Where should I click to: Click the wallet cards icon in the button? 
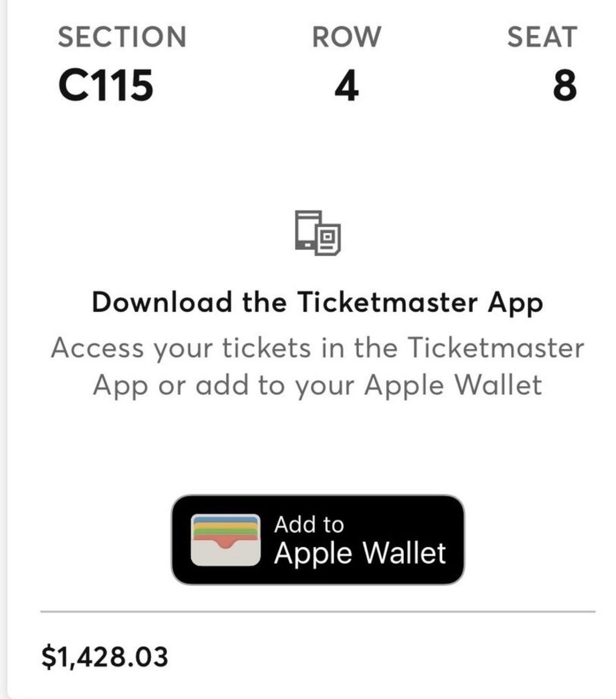226,540
